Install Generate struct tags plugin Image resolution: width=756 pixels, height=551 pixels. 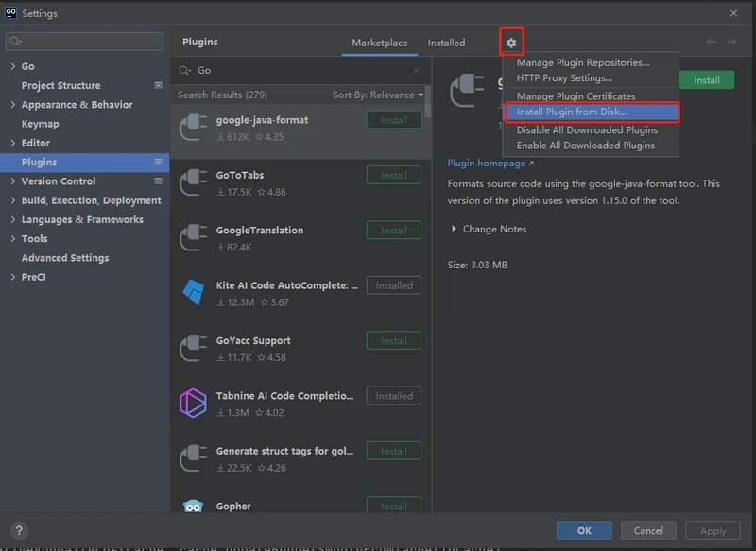pos(394,451)
